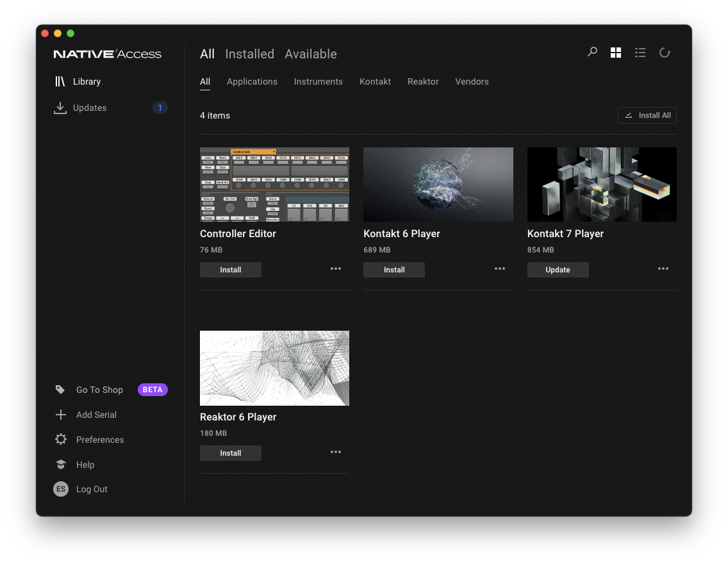Open Reaktor 6 Player more options menu
This screenshot has width=728, height=564.
tap(336, 452)
